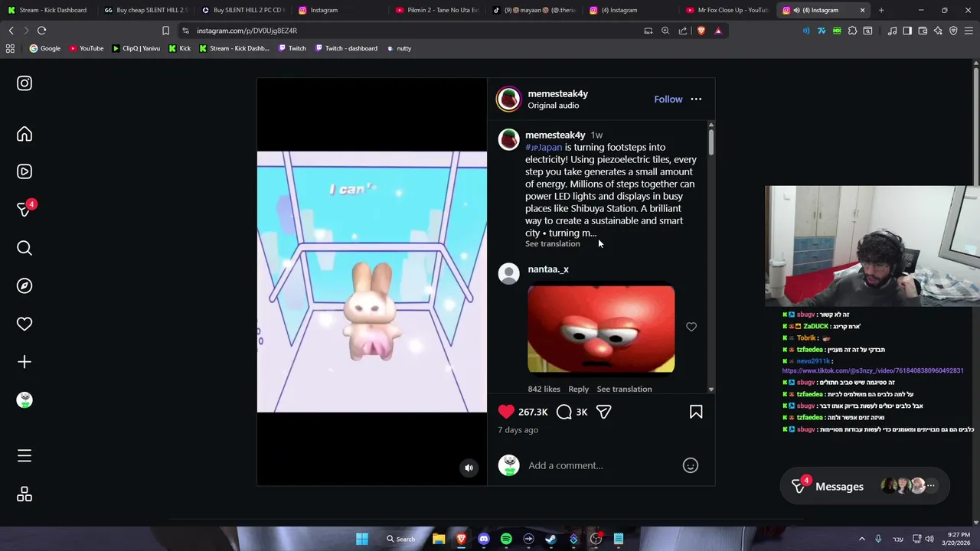Open YouTube bookmark in bookmarks bar
The width and height of the screenshot is (980, 551).
pos(86,48)
